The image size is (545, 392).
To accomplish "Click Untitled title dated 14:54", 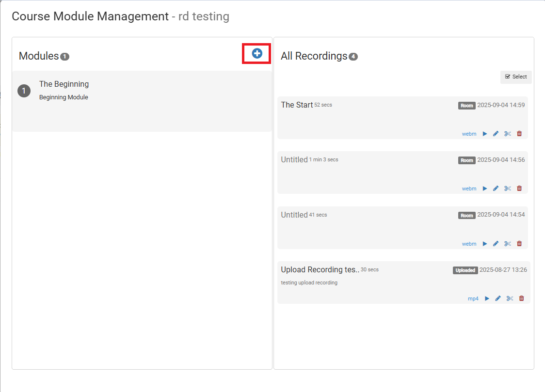I will tap(294, 215).
